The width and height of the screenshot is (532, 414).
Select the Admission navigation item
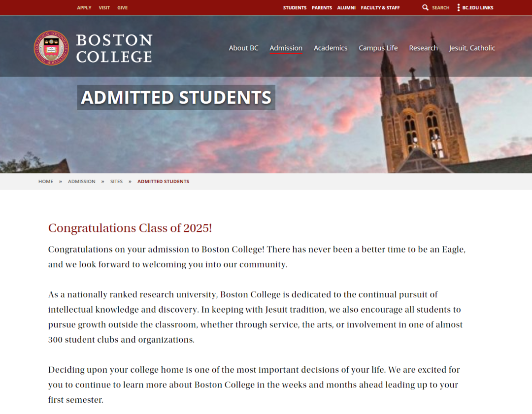click(x=286, y=48)
